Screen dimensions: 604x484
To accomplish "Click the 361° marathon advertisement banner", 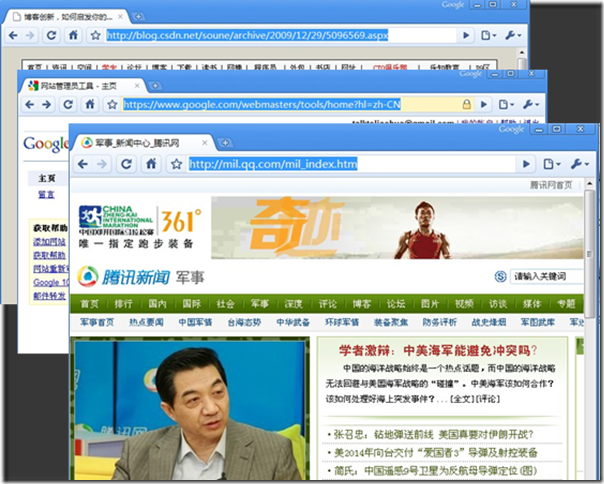I will (331, 228).
